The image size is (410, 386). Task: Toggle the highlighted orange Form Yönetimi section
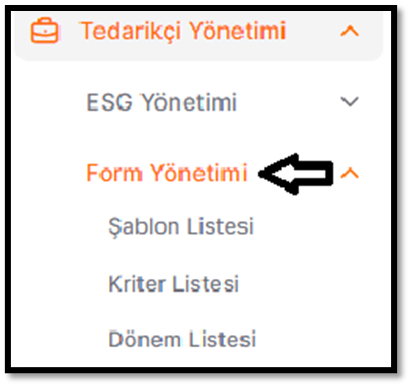[223, 173]
